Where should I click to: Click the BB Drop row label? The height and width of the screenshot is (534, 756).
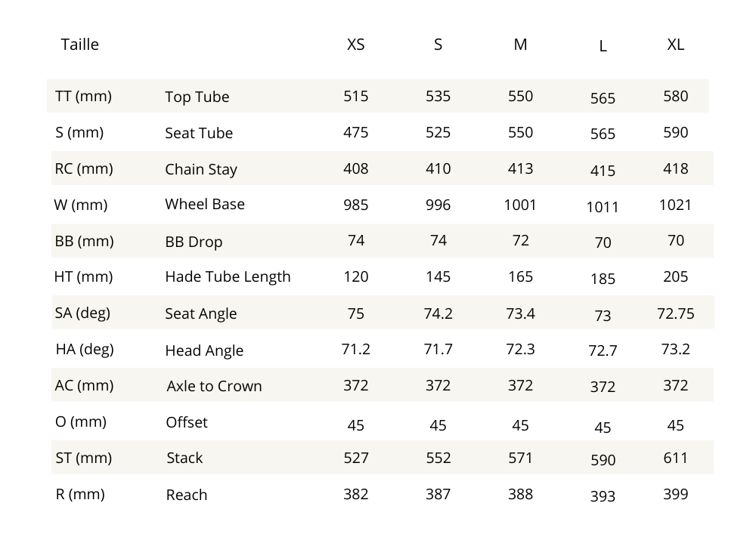[194, 242]
